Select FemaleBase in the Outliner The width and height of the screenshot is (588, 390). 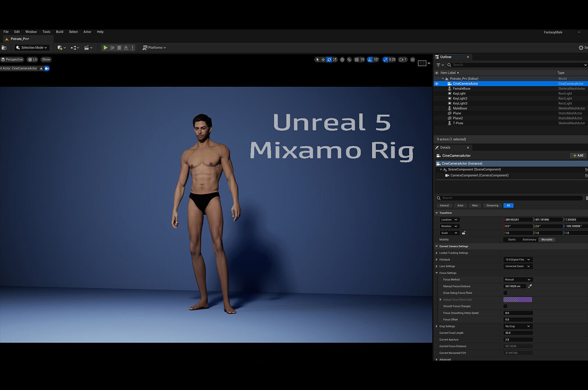pos(462,89)
